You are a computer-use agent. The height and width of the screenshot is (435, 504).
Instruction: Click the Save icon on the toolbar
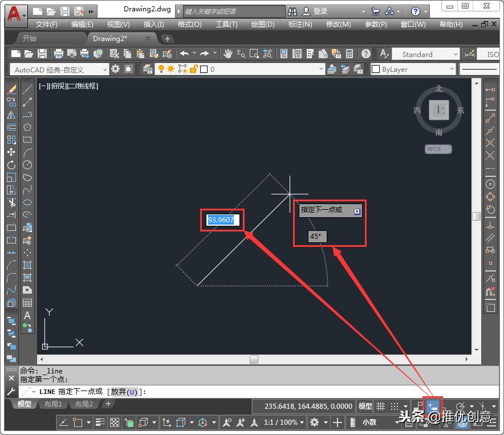42,53
